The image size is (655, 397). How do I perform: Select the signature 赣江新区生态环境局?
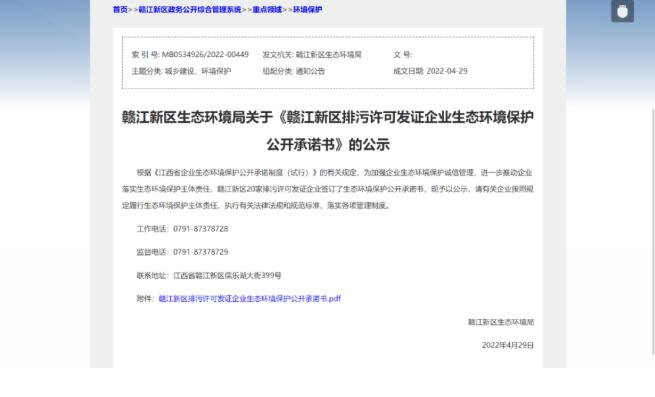click(x=501, y=322)
